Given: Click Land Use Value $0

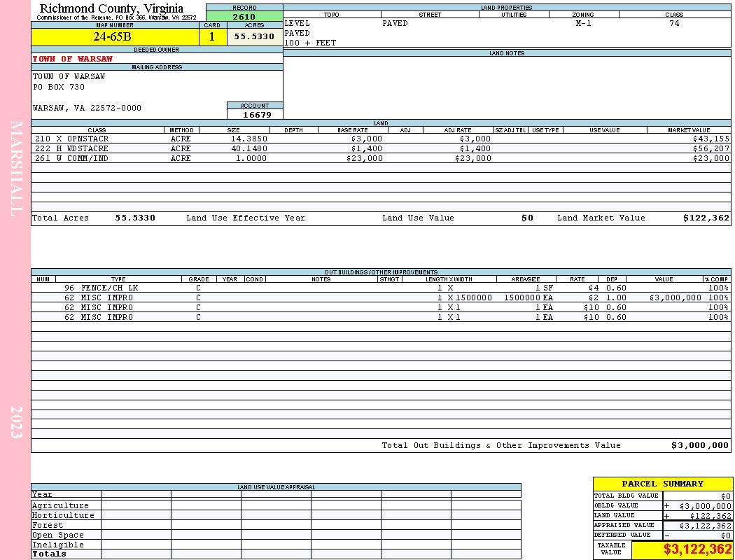Looking at the screenshot, I should [527, 218].
